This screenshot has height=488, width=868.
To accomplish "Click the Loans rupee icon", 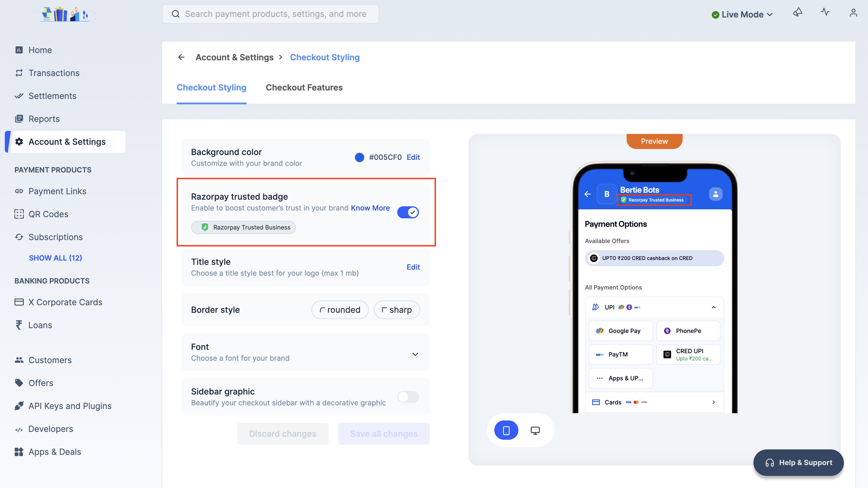I will pos(19,325).
